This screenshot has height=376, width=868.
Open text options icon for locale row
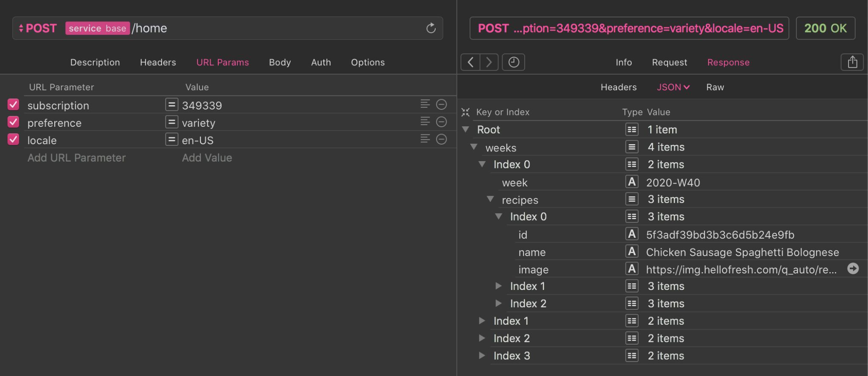pos(425,139)
